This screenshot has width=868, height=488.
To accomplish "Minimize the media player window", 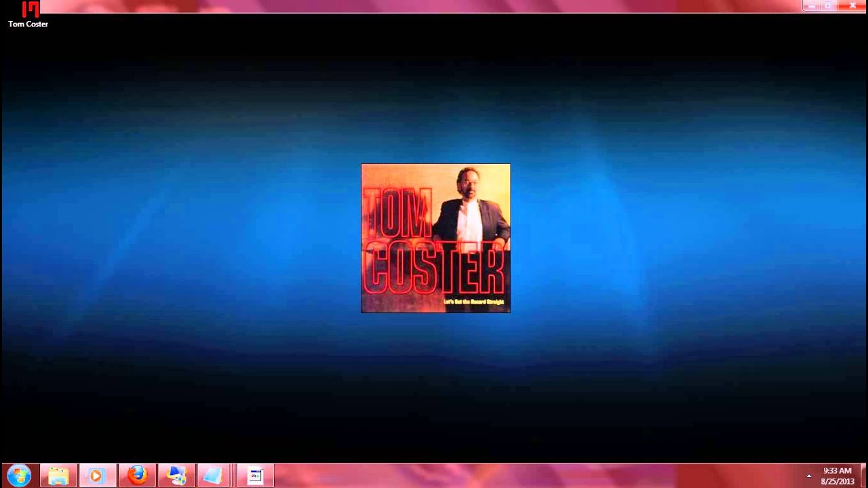I will coord(811,5).
